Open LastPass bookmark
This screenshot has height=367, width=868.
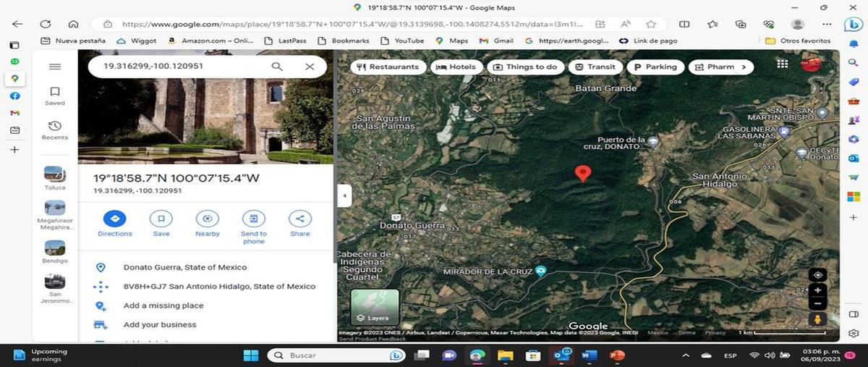pos(286,41)
